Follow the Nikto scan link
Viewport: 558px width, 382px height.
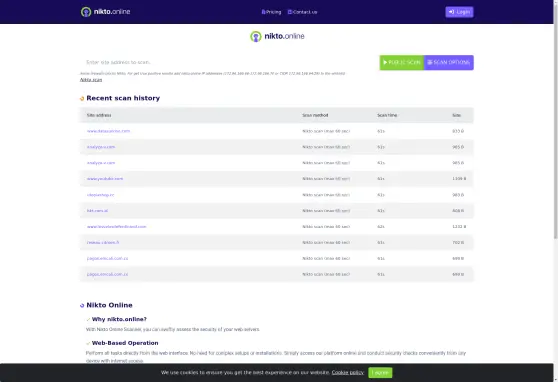[91, 80]
